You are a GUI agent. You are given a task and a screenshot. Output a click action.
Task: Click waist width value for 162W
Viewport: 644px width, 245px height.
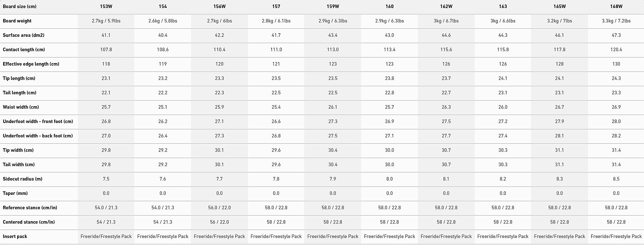pos(446,107)
